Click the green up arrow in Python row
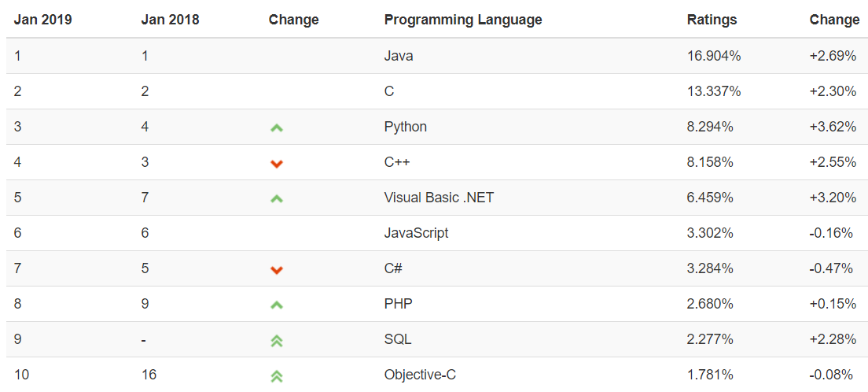The width and height of the screenshot is (868, 392). click(x=276, y=128)
